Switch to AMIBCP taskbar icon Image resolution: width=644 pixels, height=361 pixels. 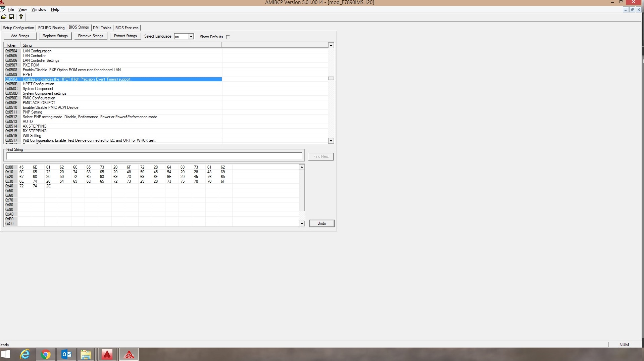point(129,354)
